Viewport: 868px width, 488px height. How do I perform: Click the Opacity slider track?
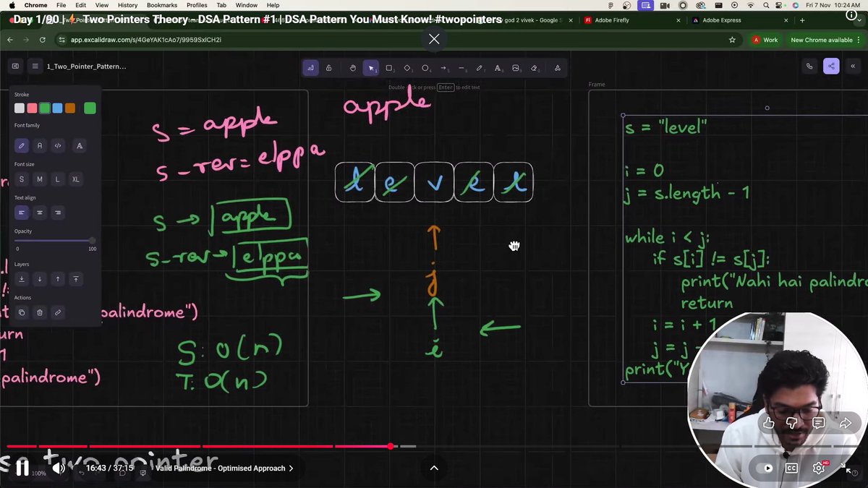coord(55,240)
